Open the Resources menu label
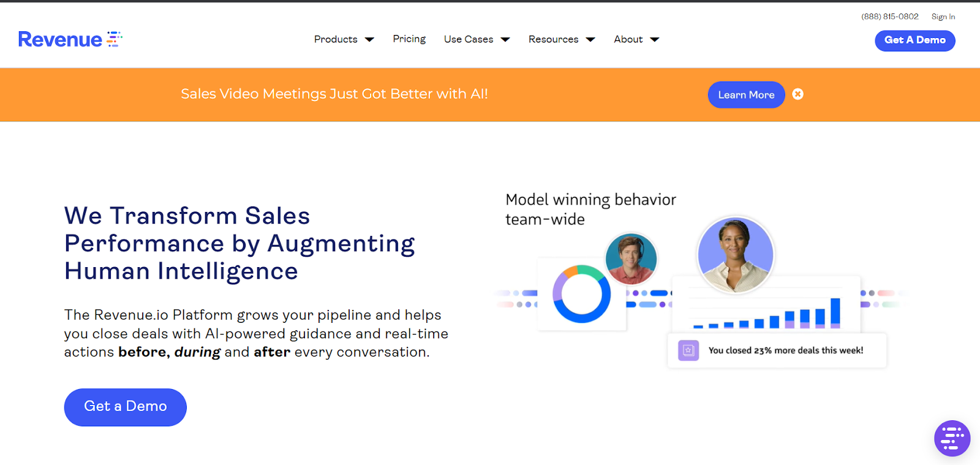This screenshot has width=980, height=465. [x=554, y=39]
